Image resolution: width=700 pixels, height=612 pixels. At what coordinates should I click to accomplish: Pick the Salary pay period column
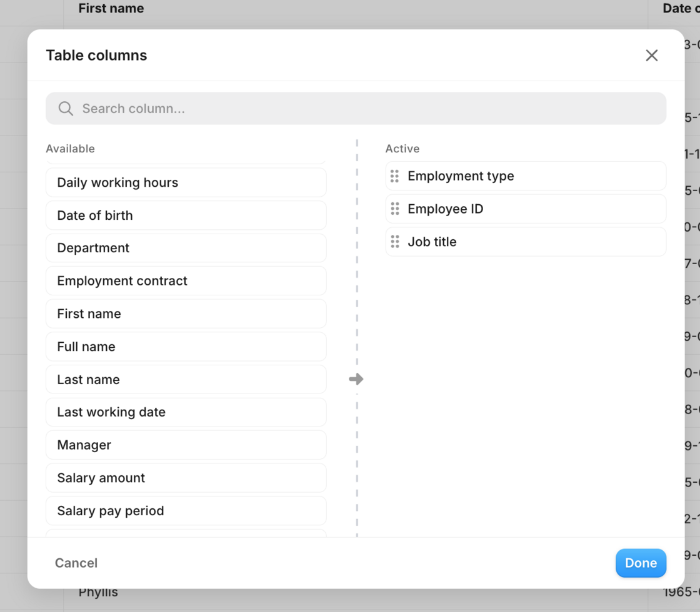point(186,511)
